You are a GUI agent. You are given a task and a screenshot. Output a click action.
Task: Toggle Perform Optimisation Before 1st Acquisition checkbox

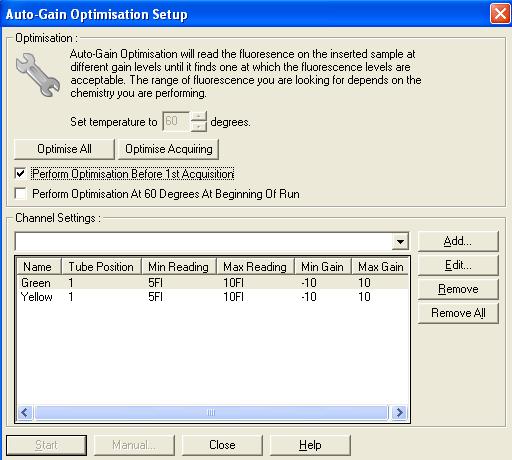tap(20, 173)
